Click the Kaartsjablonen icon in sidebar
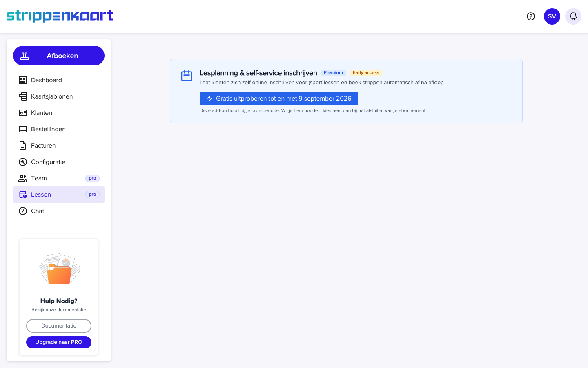Viewport: 588px width, 368px height. tap(23, 96)
